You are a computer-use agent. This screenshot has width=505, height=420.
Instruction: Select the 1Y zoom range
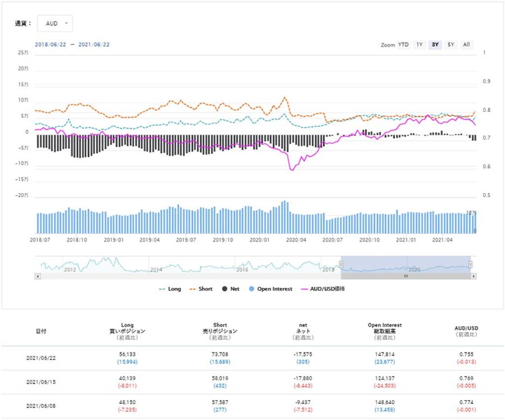click(419, 45)
